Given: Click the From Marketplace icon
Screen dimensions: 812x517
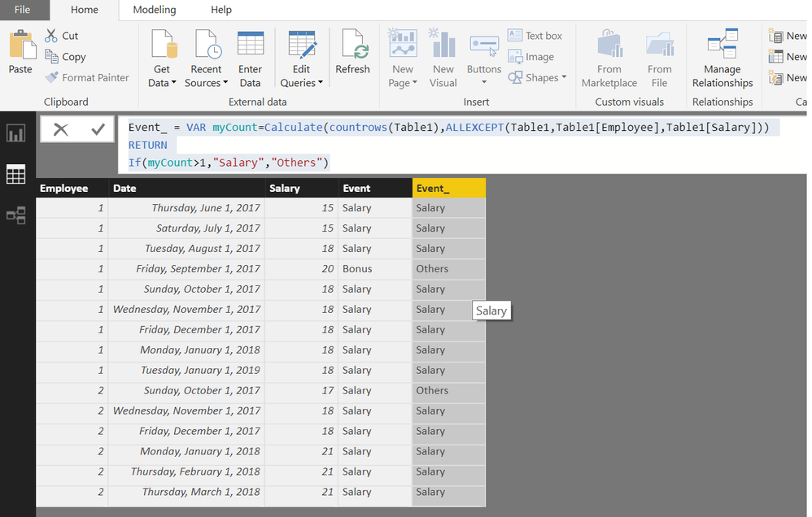Looking at the screenshot, I should (610, 44).
